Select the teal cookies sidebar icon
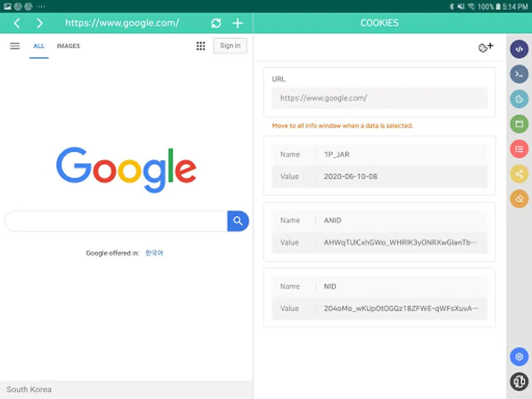The height and width of the screenshot is (399, 532). pyautogui.click(x=519, y=99)
